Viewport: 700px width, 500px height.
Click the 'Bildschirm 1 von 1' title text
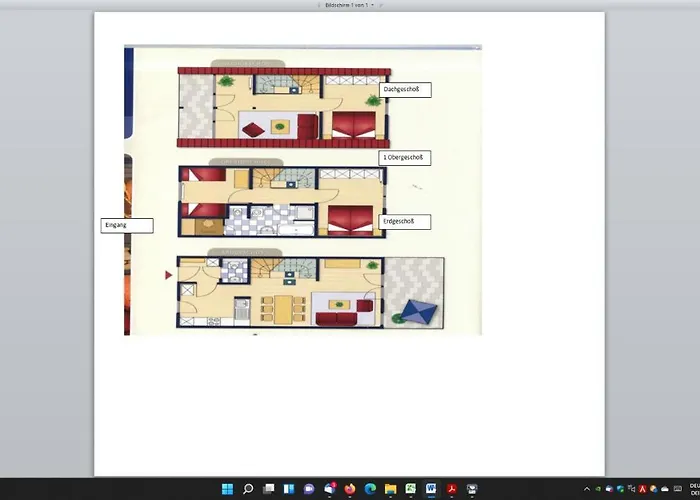(346, 5)
